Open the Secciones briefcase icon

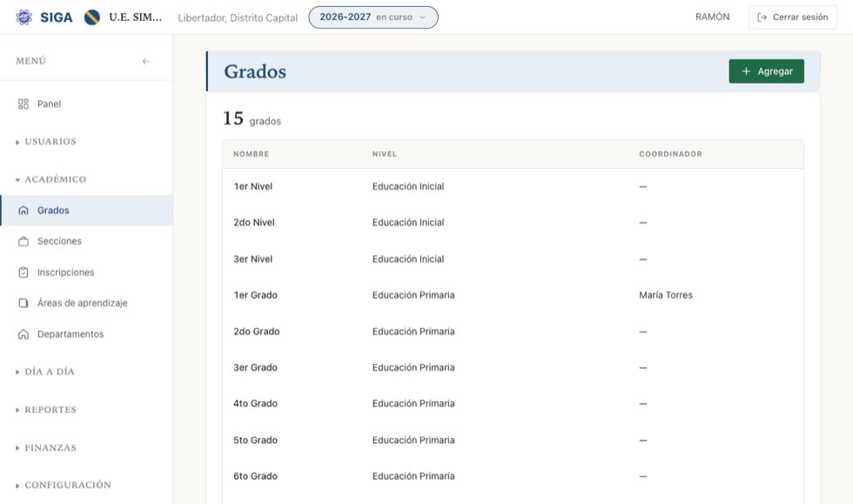[x=24, y=241]
